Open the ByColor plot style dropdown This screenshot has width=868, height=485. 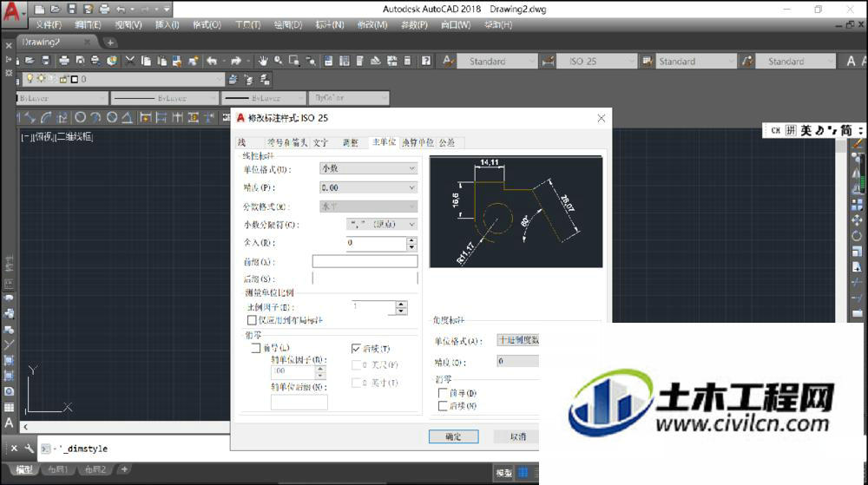coord(349,98)
